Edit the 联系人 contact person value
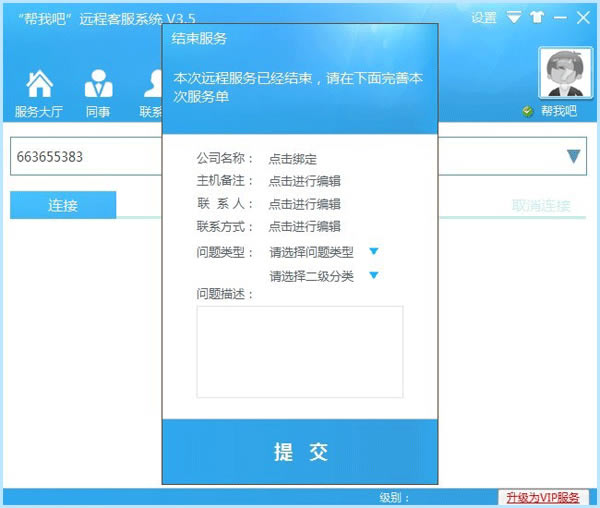600x508 pixels. pos(305,204)
